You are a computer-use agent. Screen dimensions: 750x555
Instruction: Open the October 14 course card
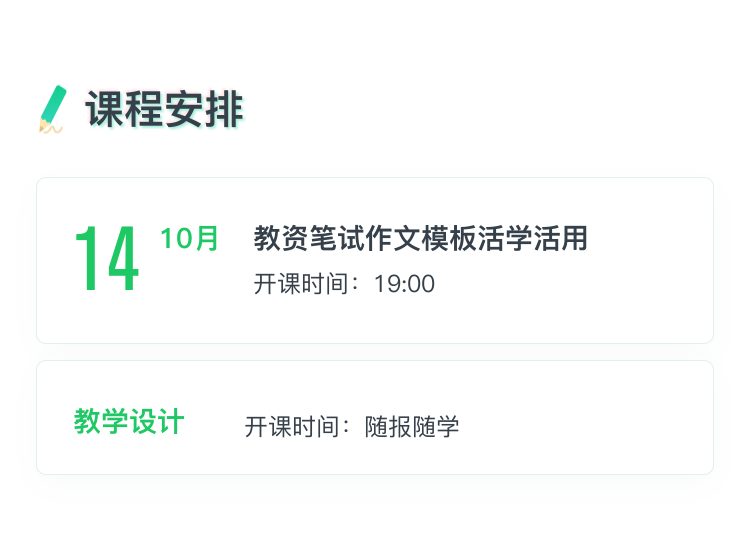[x=375, y=260]
